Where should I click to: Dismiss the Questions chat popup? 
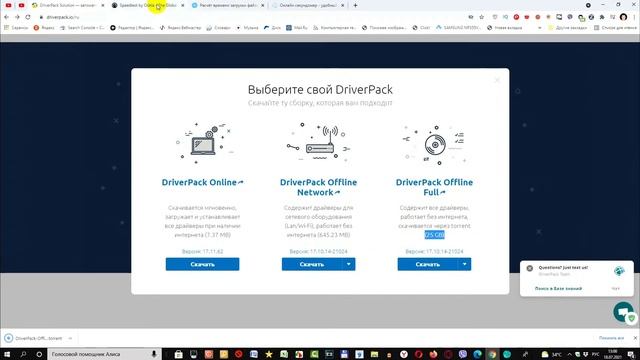[x=530, y=268]
